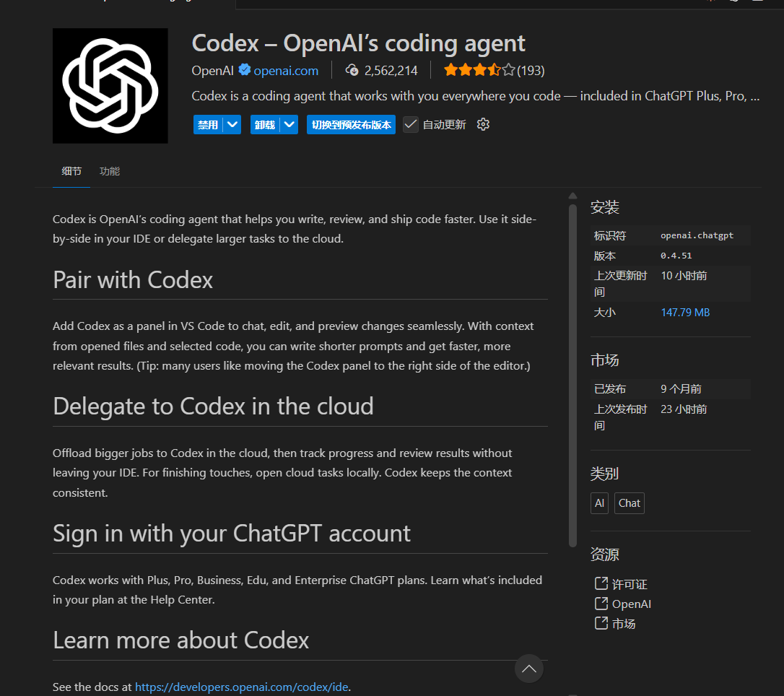The image size is (784, 696).
Task: Click the identifier value openai.chatgpt
Action: coord(697,235)
